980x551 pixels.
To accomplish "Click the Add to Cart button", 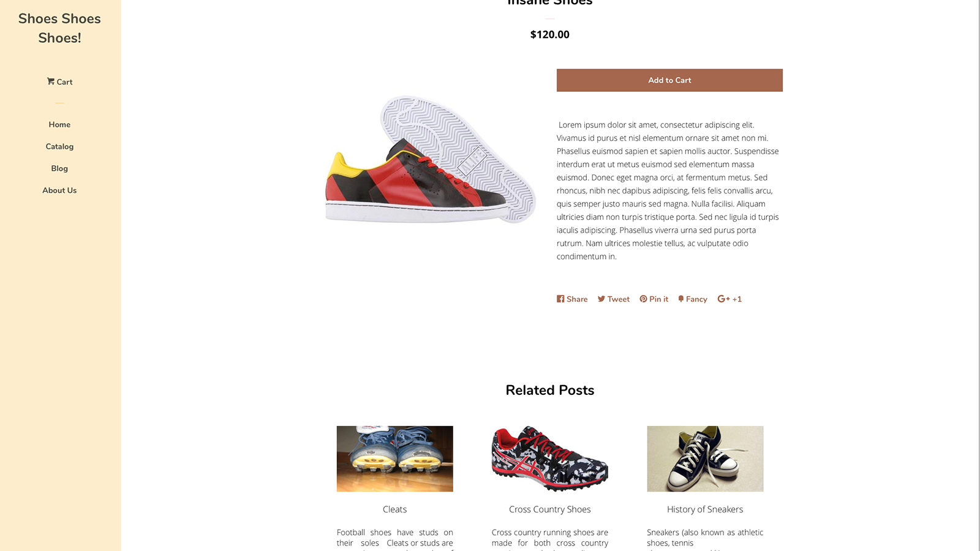I will pos(669,80).
